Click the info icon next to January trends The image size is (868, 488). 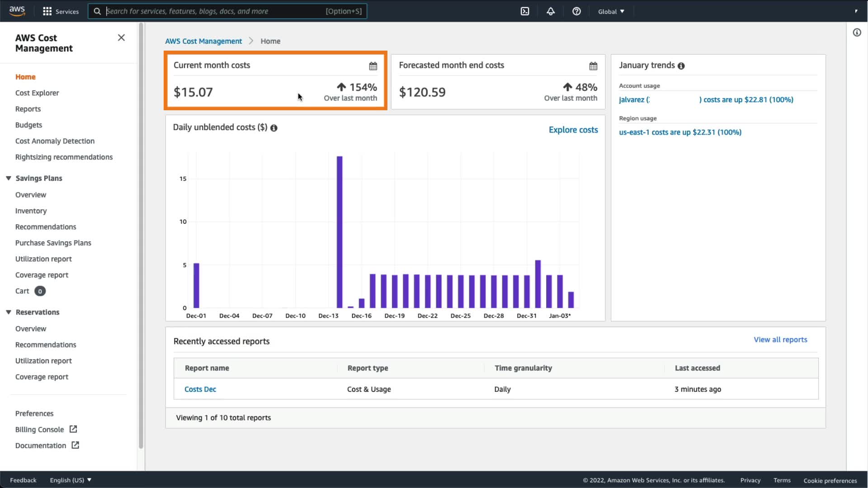[681, 66]
